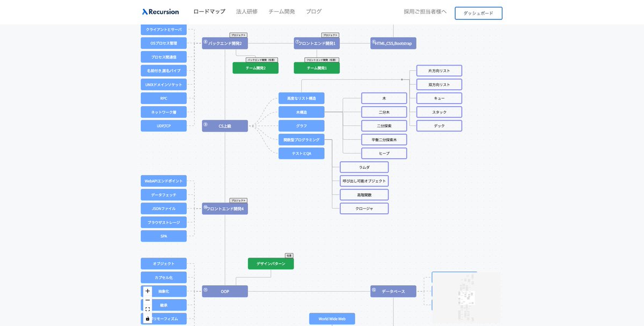Click the 名前付き,匿名パイプ topic
Screen dimensions: 644x326
point(164,71)
